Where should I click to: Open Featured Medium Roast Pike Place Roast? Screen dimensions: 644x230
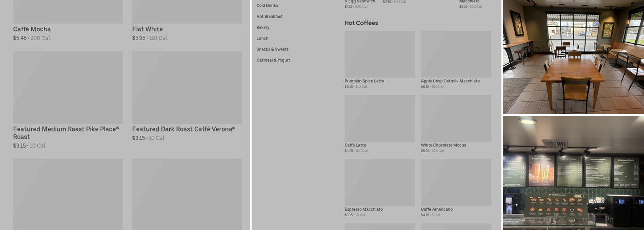tap(66, 133)
